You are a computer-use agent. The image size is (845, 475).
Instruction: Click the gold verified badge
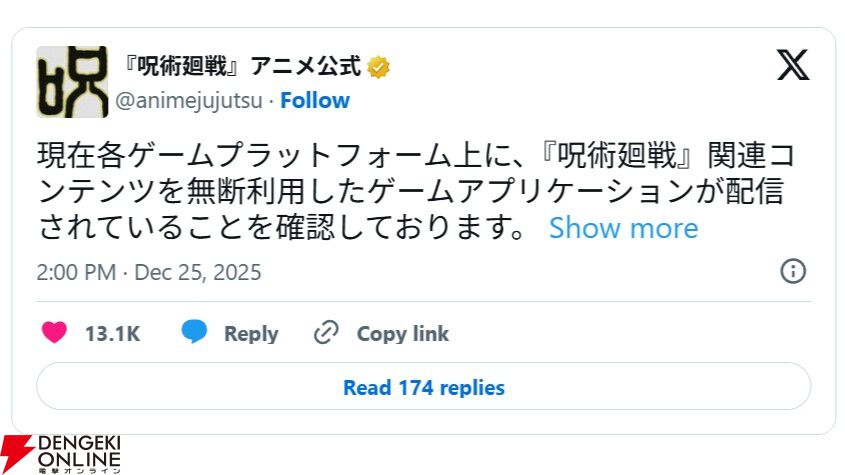(378, 67)
